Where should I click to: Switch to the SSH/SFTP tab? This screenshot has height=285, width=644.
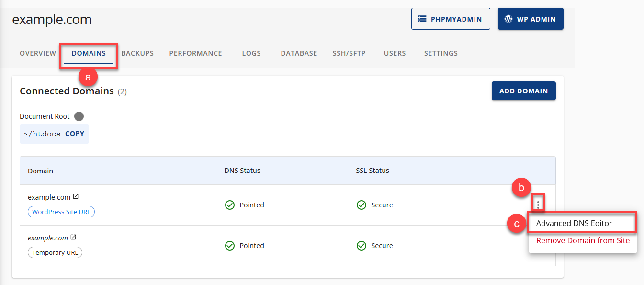point(349,53)
